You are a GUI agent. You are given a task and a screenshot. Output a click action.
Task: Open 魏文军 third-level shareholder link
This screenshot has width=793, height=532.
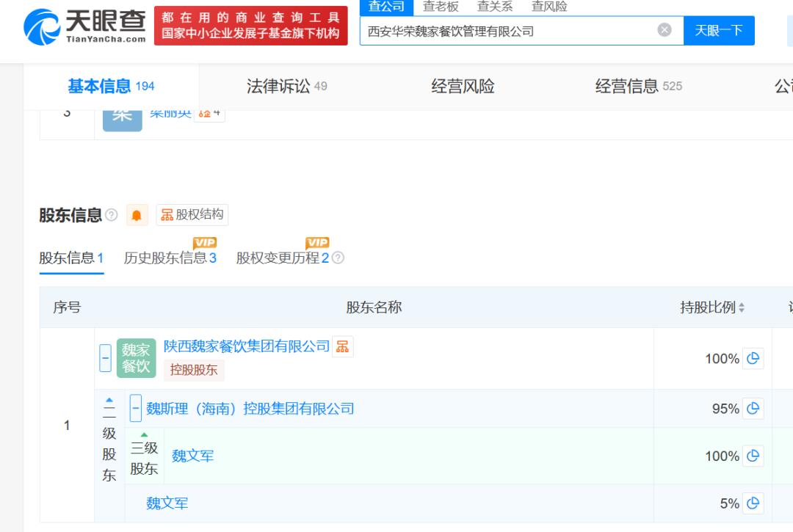[x=192, y=456]
